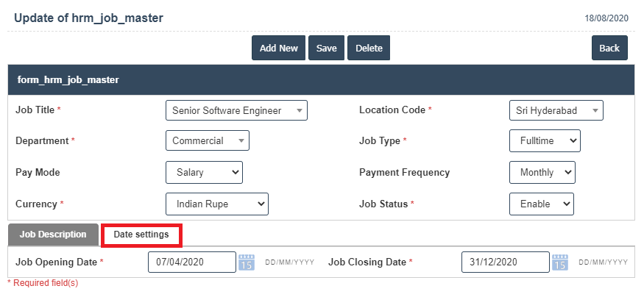Expand the Currency dropdown

(217, 203)
